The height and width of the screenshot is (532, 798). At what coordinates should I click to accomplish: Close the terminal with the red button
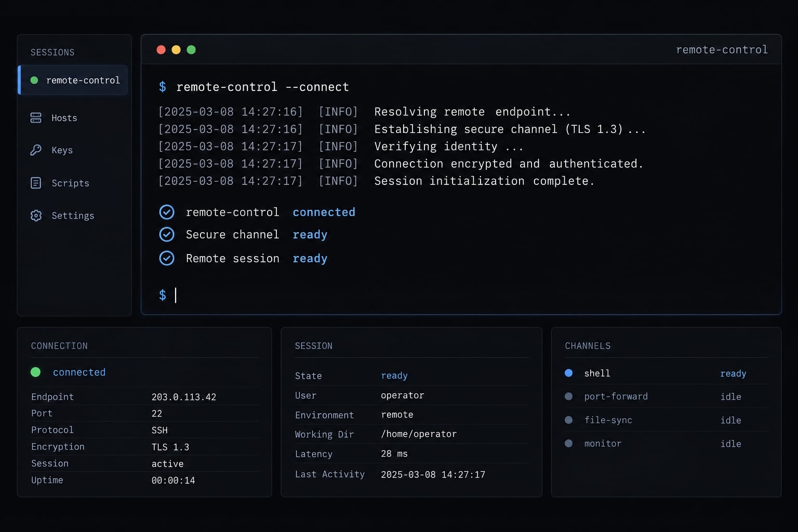click(161, 50)
